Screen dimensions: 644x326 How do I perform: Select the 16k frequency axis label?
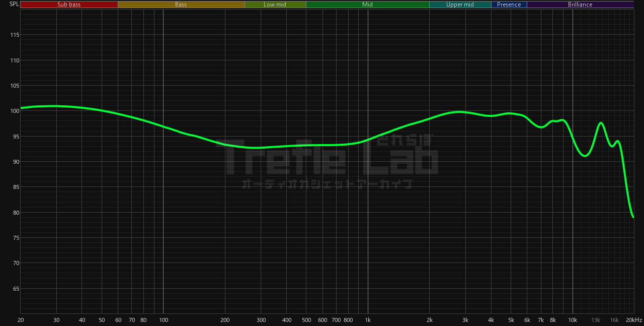pyautogui.click(x=614, y=320)
